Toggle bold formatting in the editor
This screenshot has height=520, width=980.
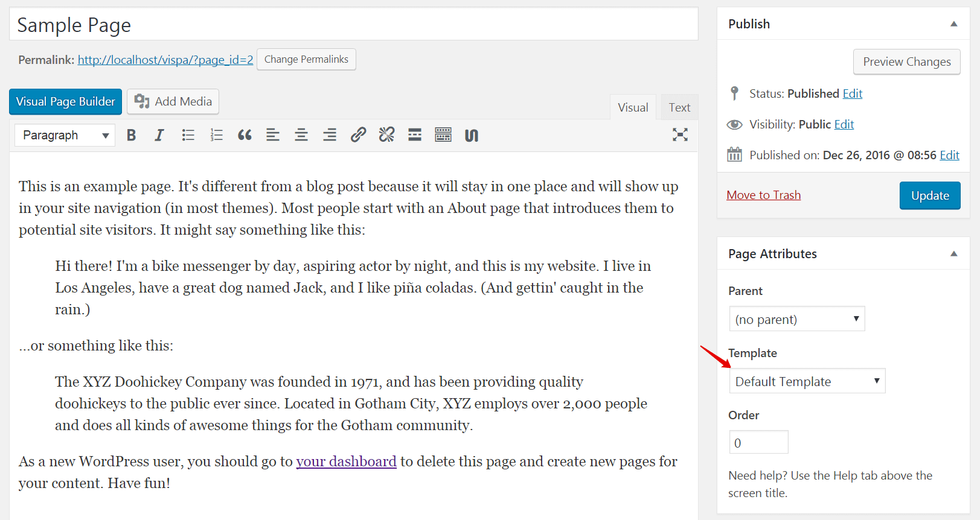[131, 135]
